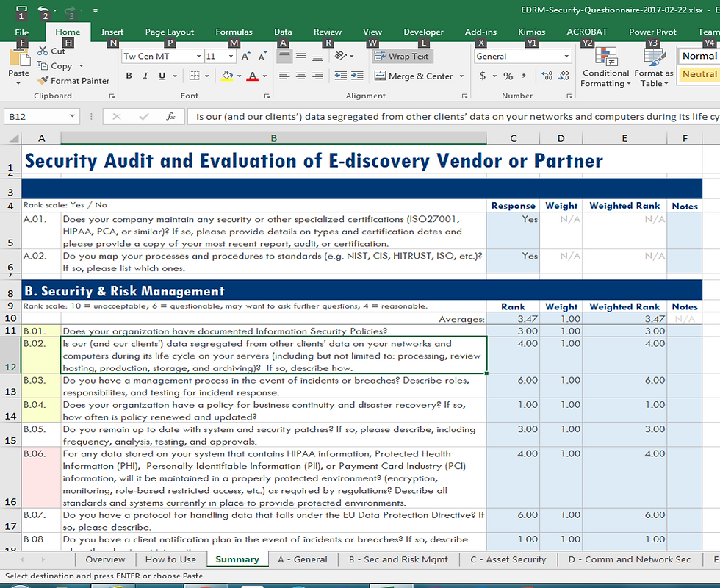The width and height of the screenshot is (720, 588).
Task: Click the Insert Function fx icon
Action: coord(170,117)
